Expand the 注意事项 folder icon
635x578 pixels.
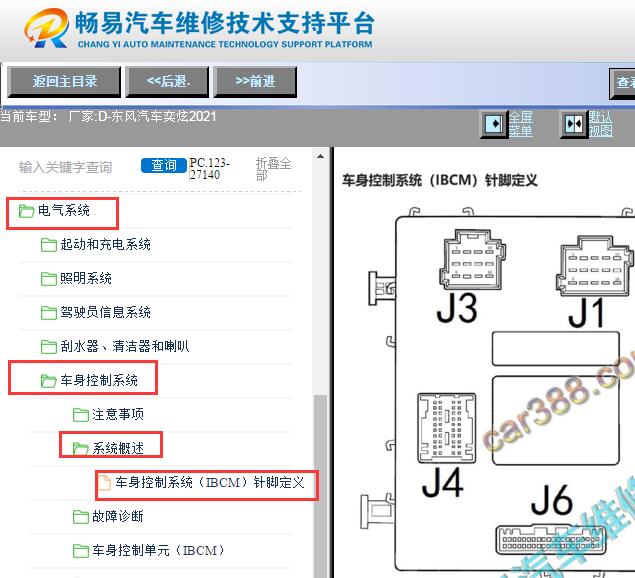coord(81,415)
